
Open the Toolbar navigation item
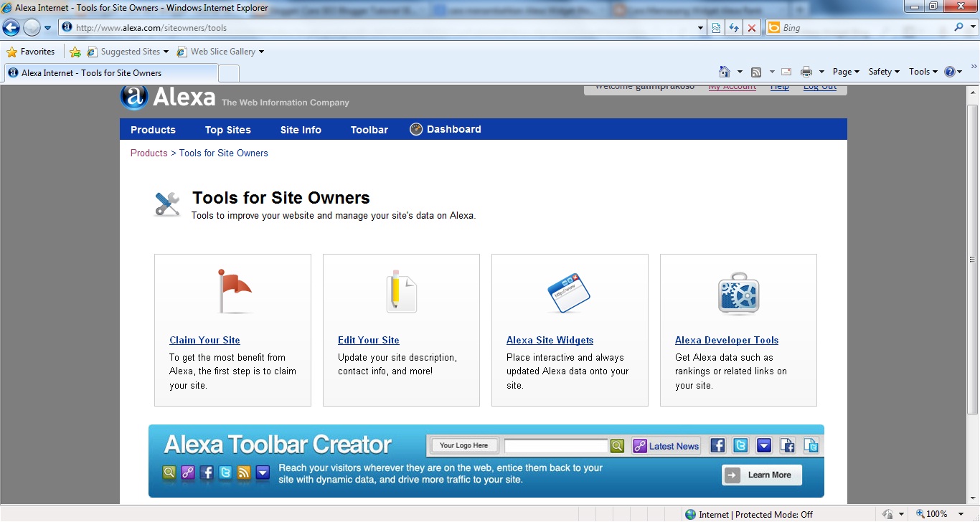[x=369, y=130]
